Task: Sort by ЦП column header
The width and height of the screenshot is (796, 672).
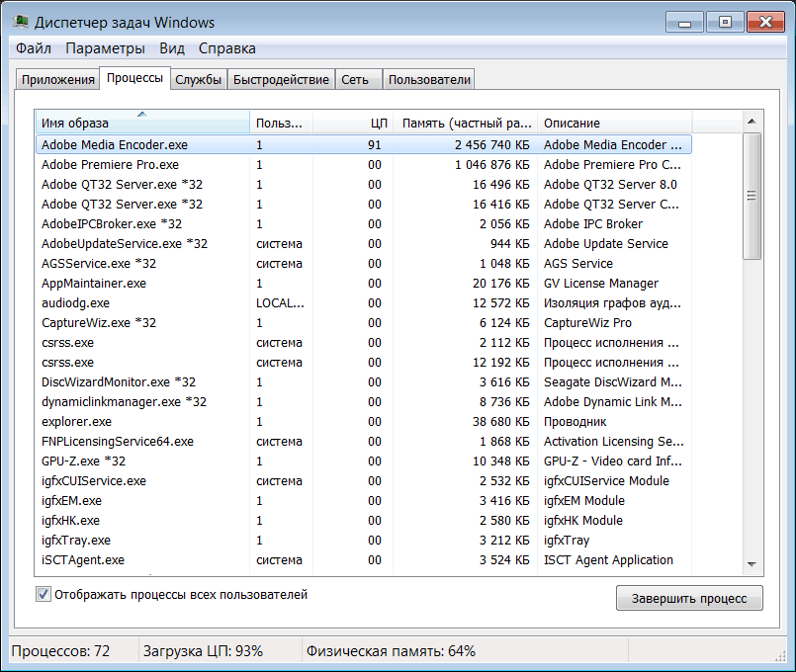Action: pos(353,123)
